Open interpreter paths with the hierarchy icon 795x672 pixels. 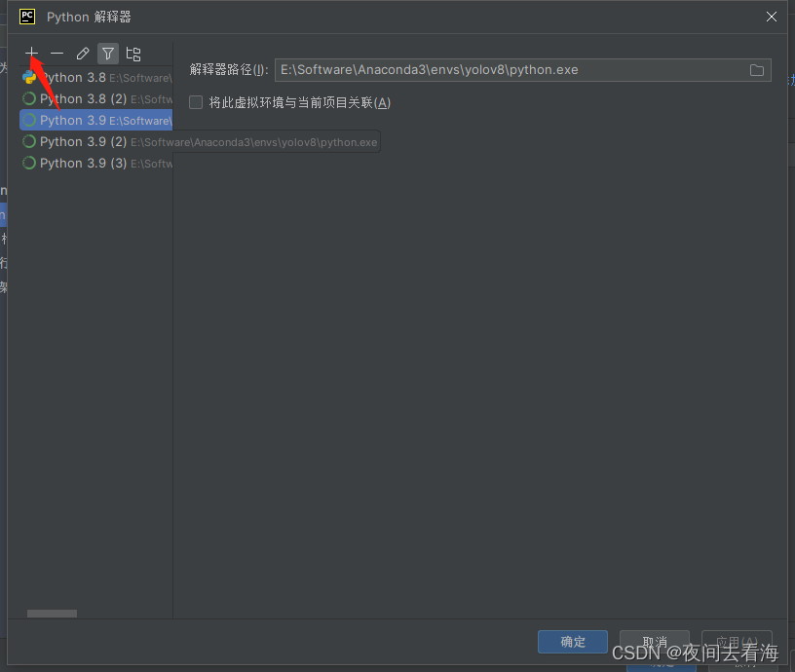click(132, 54)
